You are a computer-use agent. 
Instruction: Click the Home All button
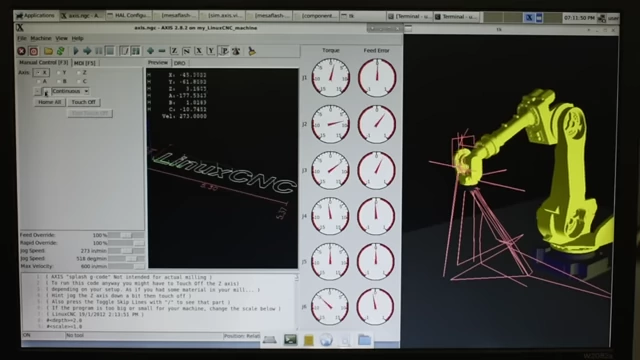tap(50, 102)
